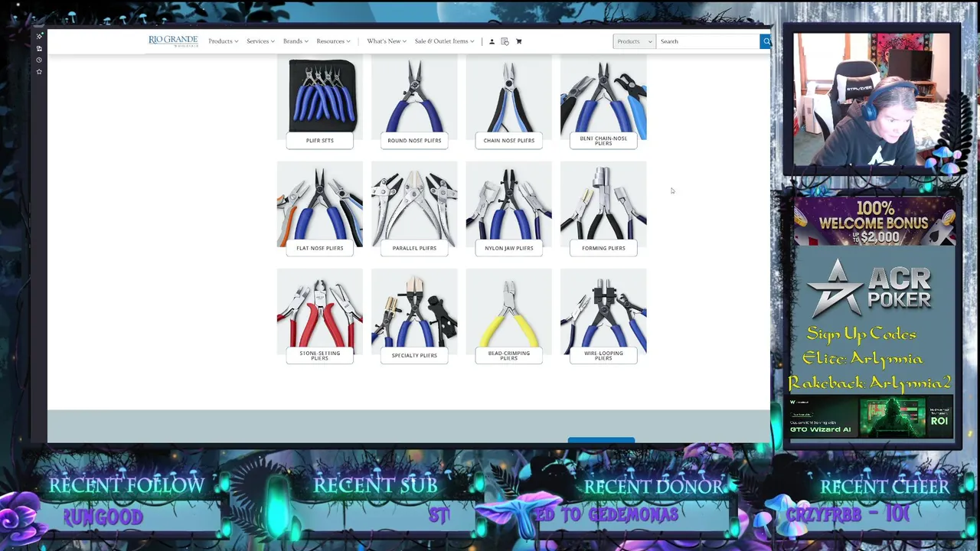Expand the Resources menu
The width and height of the screenshot is (980, 551).
pyautogui.click(x=333, y=41)
